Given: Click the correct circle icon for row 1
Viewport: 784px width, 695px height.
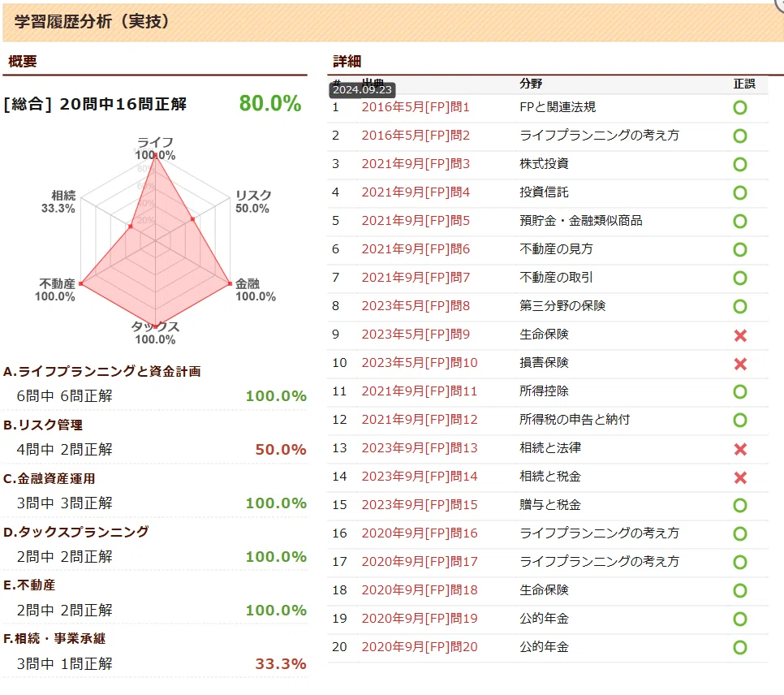Looking at the screenshot, I should [x=740, y=107].
